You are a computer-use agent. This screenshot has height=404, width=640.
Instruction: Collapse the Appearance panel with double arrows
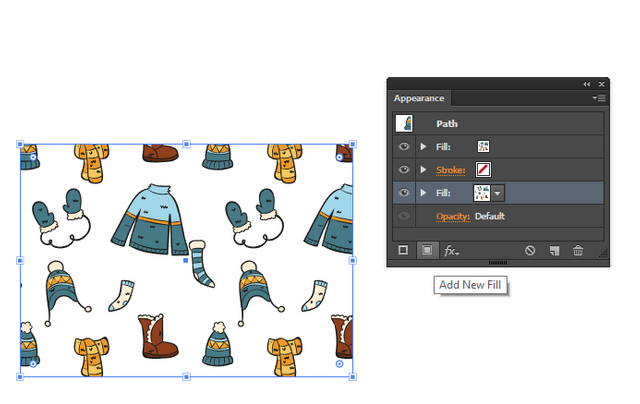pyautogui.click(x=587, y=84)
